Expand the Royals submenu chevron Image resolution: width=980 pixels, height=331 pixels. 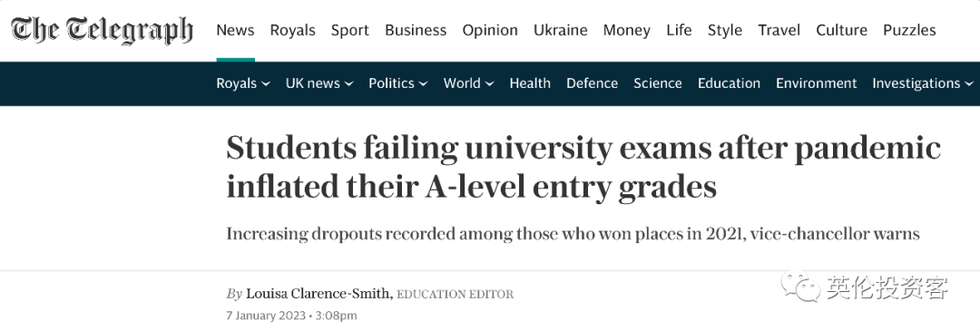pyautogui.click(x=266, y=83)
